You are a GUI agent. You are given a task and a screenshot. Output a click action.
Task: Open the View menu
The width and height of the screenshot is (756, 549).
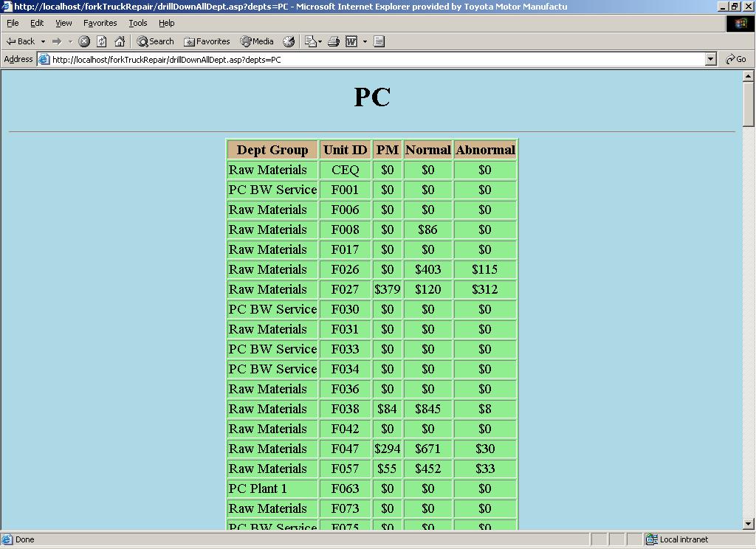(x=63, y=23)
